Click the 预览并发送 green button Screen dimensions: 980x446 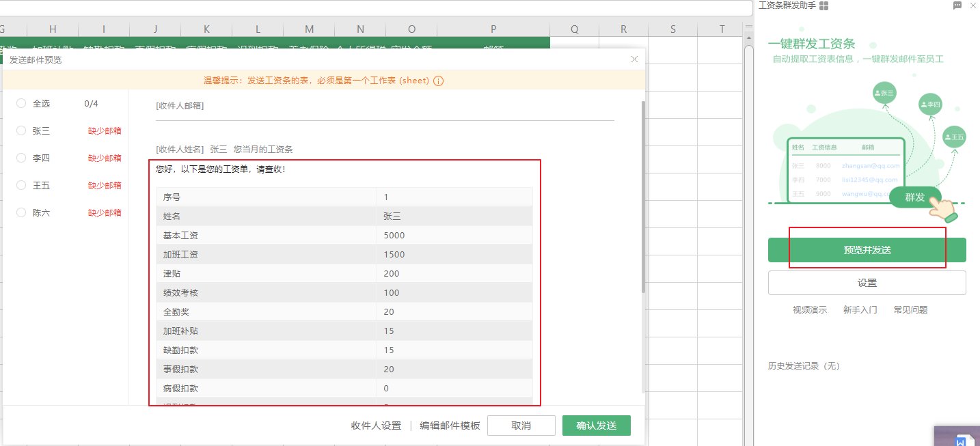867,249
